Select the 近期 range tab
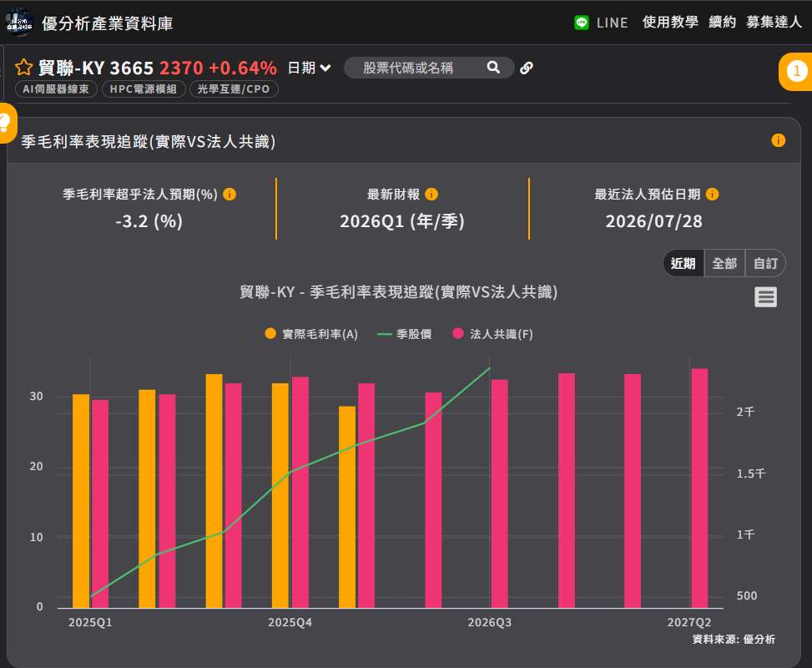 [683, 263]
